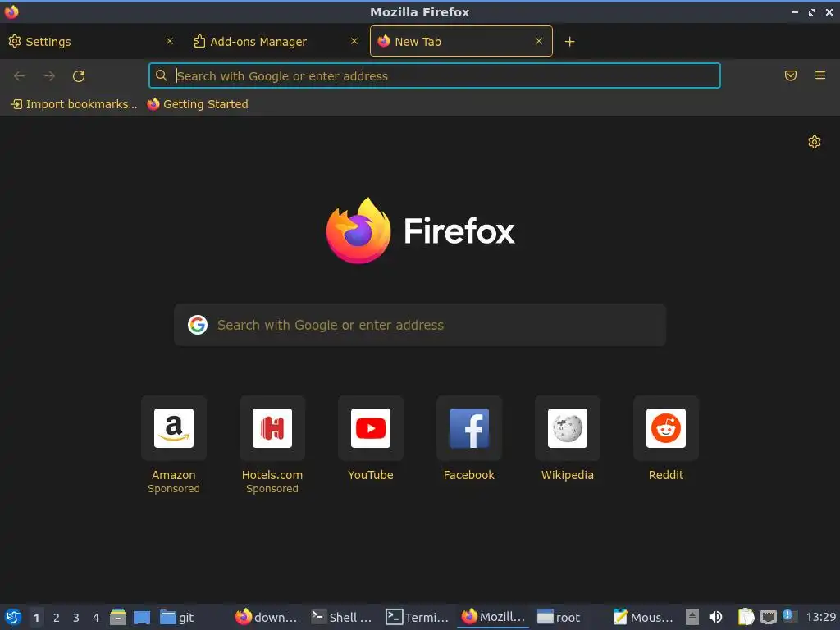Click the Google logo in search box
Screen dimensions: 840x630
tap(198, 325)
